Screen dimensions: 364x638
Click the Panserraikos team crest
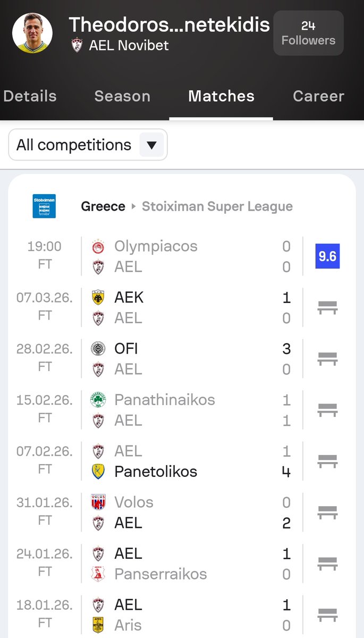(98, 574)
